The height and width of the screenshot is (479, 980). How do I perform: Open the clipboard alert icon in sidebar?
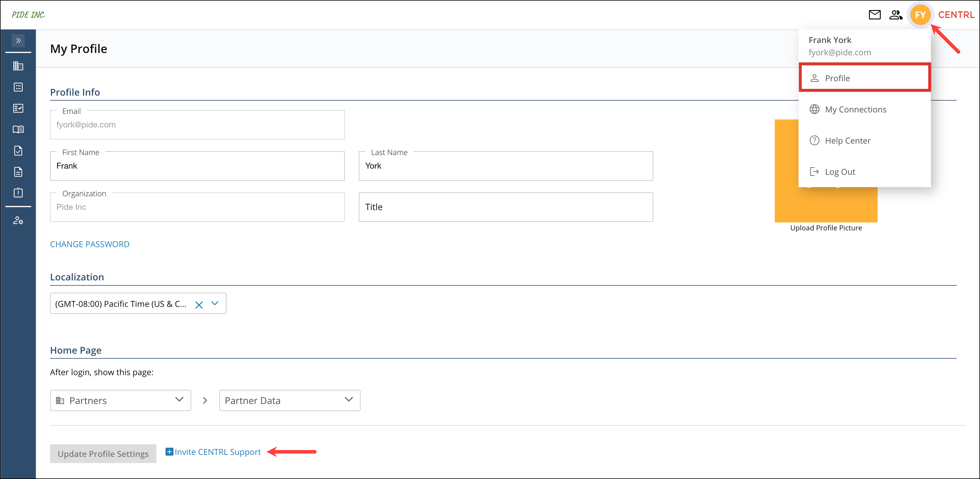tap(18, 192)
